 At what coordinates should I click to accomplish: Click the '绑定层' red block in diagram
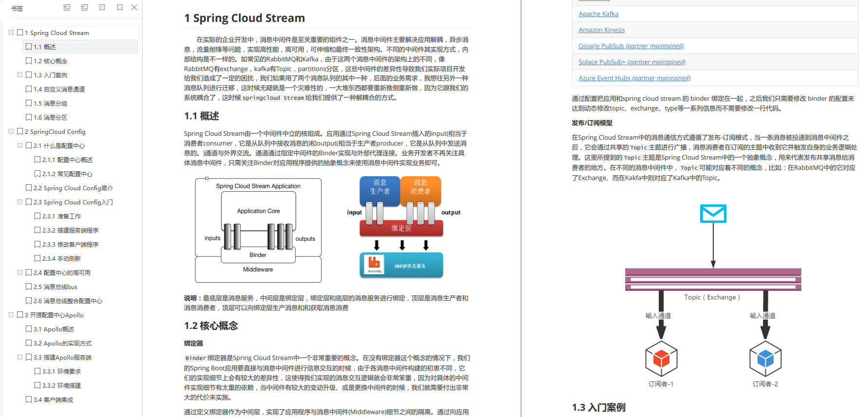401,228
